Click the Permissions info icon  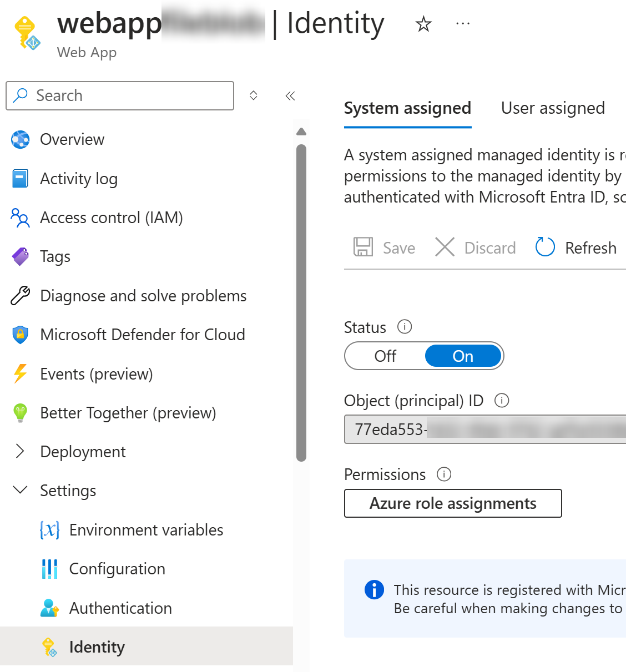444,474
